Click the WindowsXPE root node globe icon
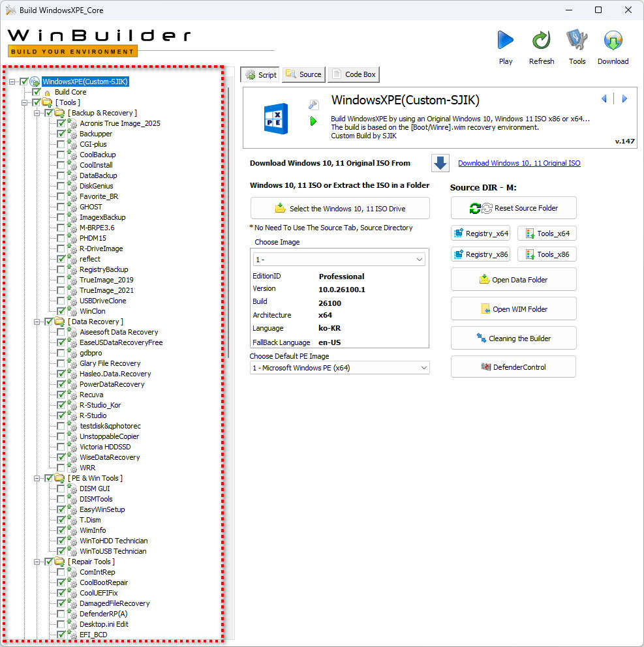Screen dimensions: 644x647 [35, 82]
